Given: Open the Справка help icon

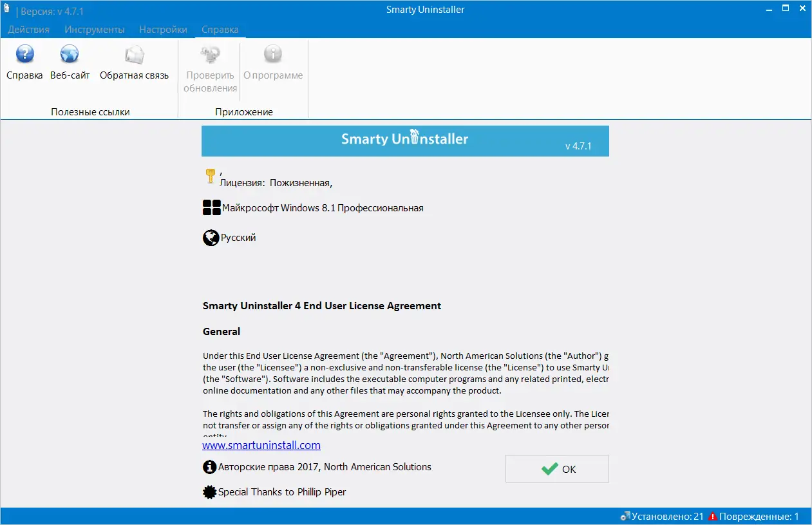Looking at the screenshot, I should pyautogui.click(x=24, y=55).
